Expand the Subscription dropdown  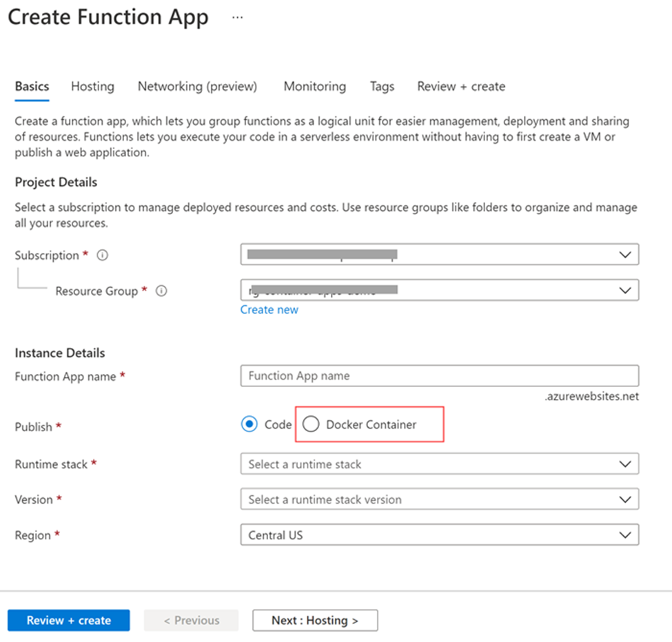439,254
